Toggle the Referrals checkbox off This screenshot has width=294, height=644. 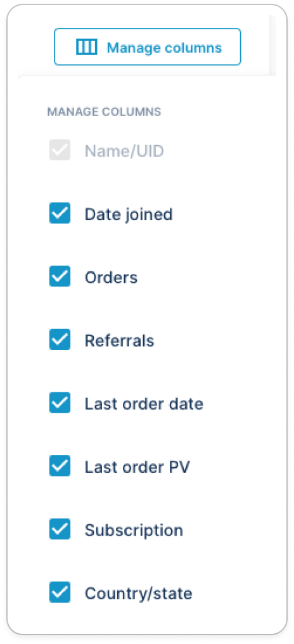click(60, 340)
